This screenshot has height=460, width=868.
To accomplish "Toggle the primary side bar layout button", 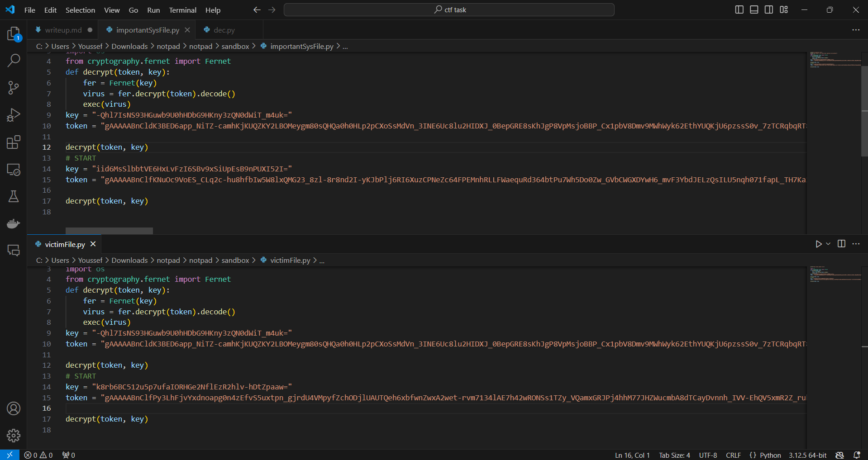I will (739, 9).
